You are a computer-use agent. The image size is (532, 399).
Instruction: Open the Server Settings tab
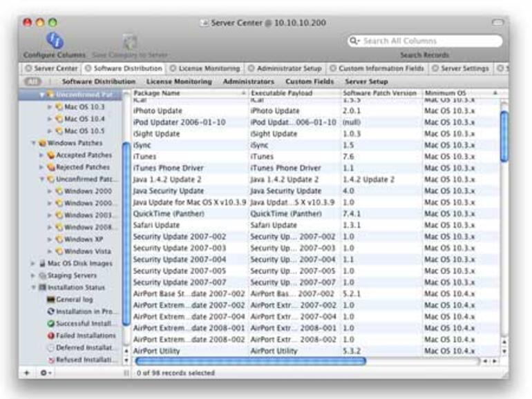point(460,68)
